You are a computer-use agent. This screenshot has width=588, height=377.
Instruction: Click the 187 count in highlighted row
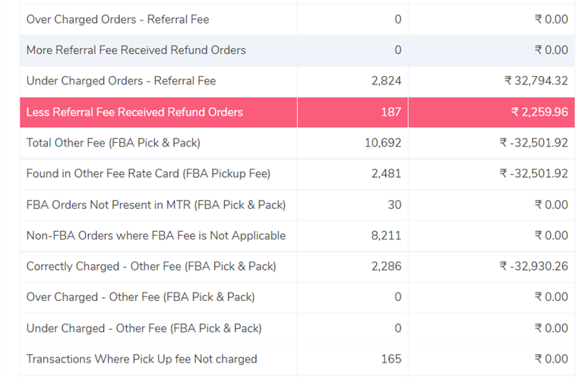pos(391,112)
